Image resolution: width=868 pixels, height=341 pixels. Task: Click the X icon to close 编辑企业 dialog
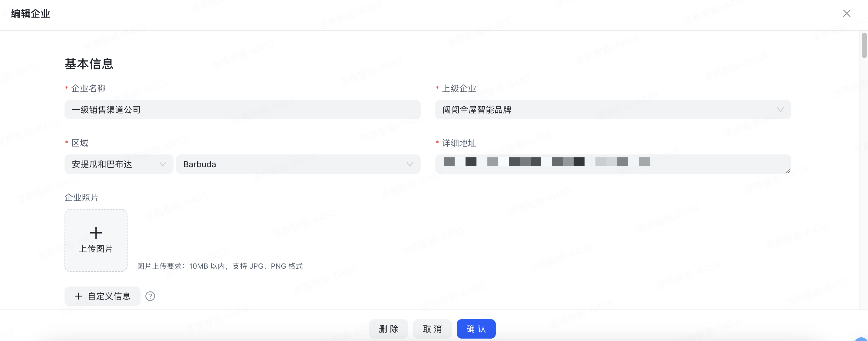[x=846, y=14]
